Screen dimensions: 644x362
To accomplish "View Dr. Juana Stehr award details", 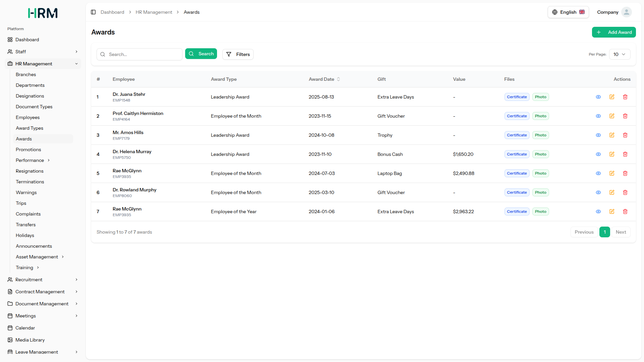I will click(x=598, y=97).
